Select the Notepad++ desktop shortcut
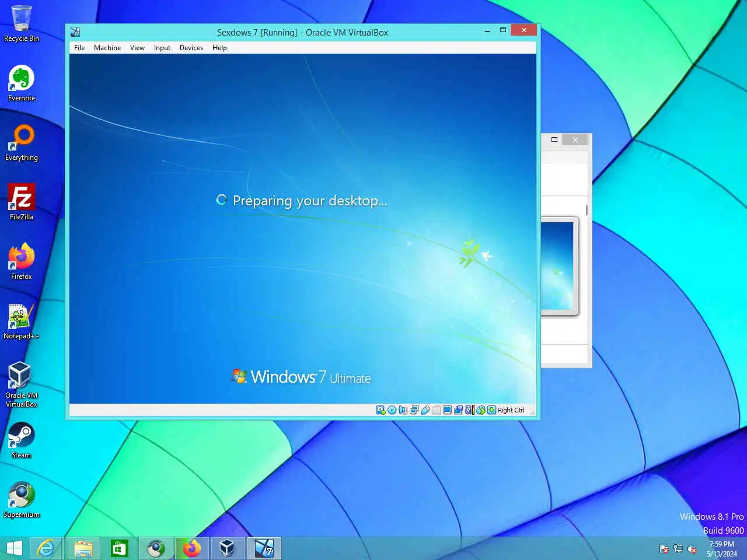This screenshot has width=747, height=560. click(x=22, y=321)
